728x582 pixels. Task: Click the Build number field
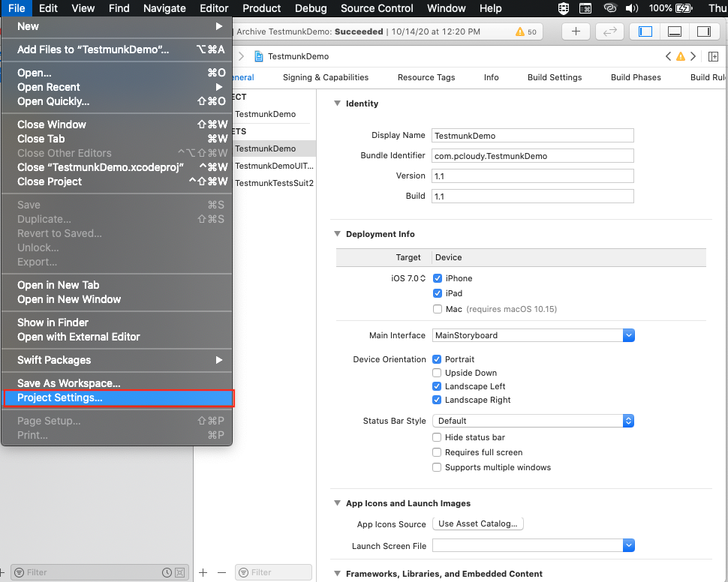pos(533,196)
